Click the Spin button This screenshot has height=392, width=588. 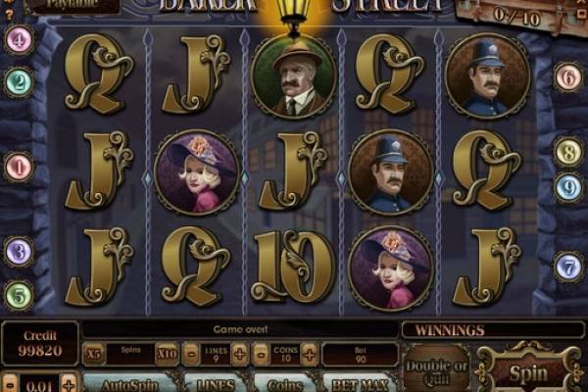point(528,372)
